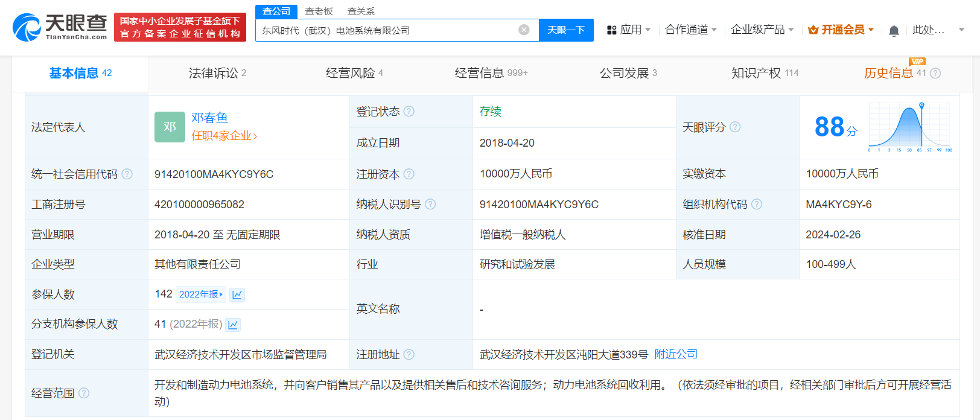Open the notification bell
The image size is (980, 420).
894,30
